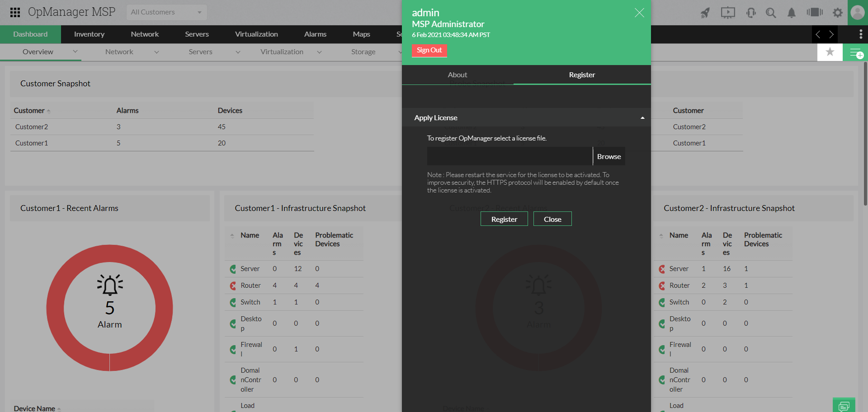
Task: Open the Virtualization main tab
Action: (256, 34)
